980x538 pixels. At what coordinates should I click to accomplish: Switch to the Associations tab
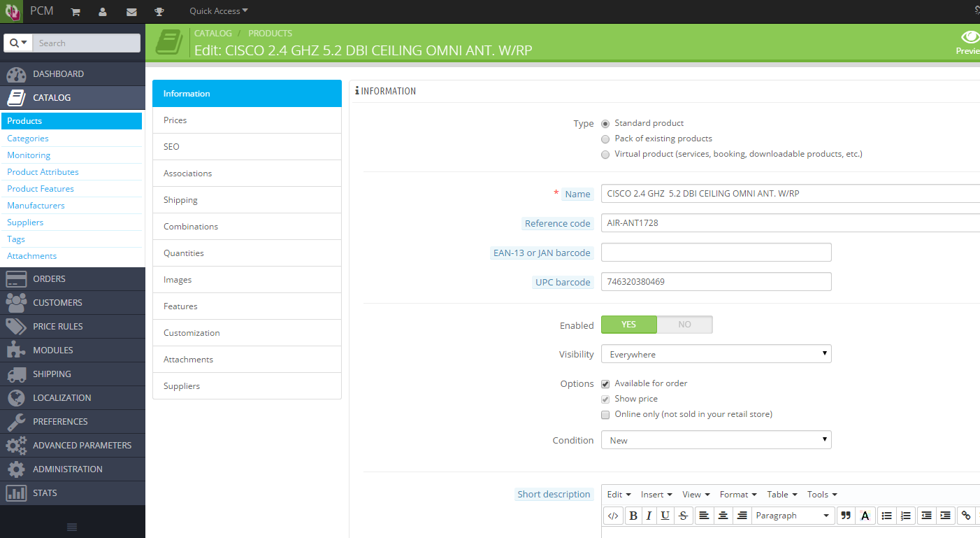tap(247, 174)
